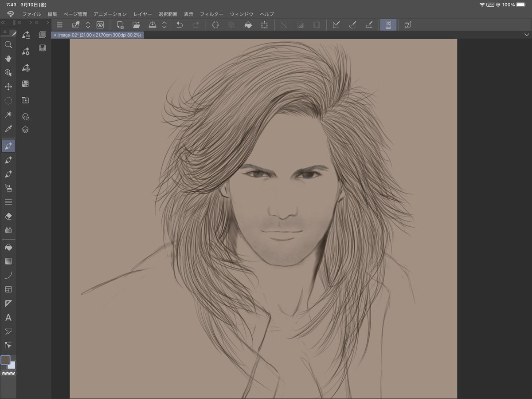Open the ファイル menu

[x=31, y=14]
